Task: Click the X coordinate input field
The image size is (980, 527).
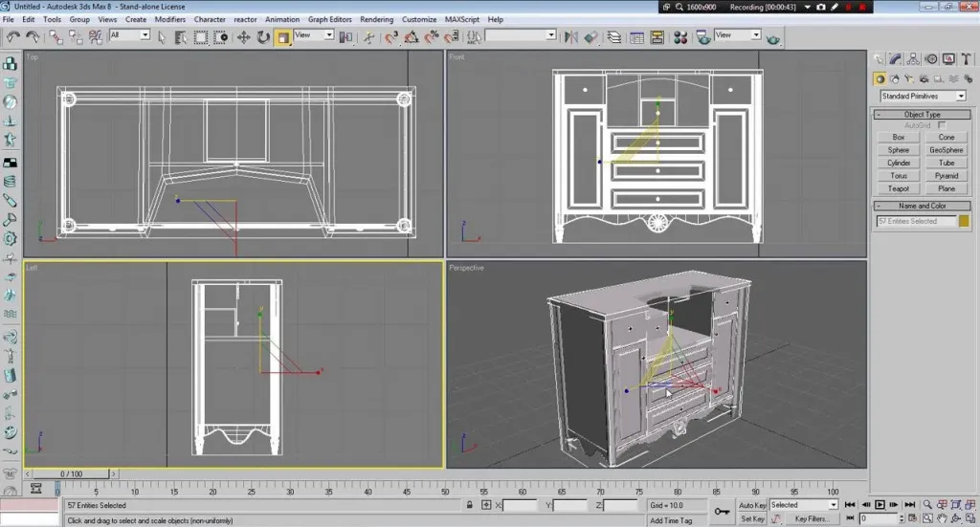Action: pos(520,505)
